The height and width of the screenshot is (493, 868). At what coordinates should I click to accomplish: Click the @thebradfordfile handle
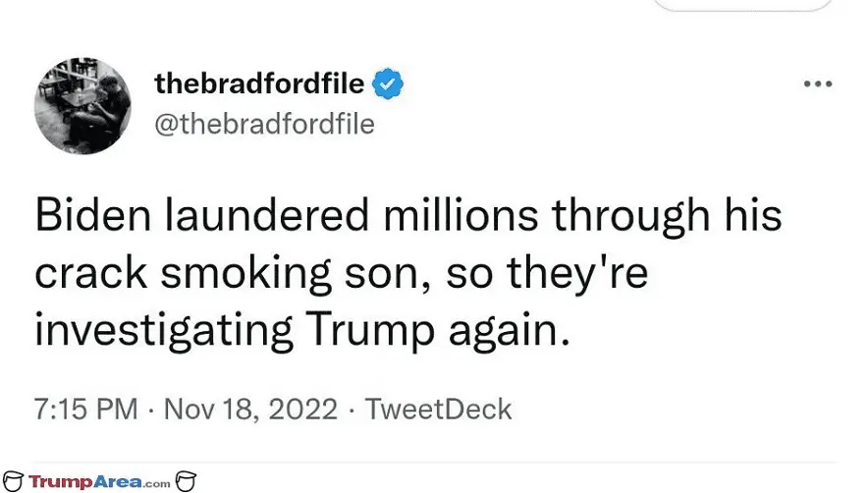[264, 125]
